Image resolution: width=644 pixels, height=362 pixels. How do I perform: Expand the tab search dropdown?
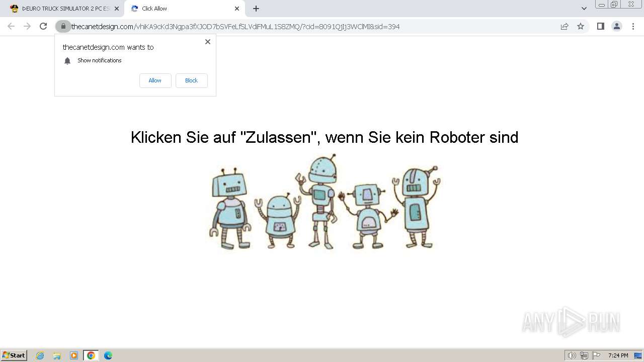pos(584,9)
